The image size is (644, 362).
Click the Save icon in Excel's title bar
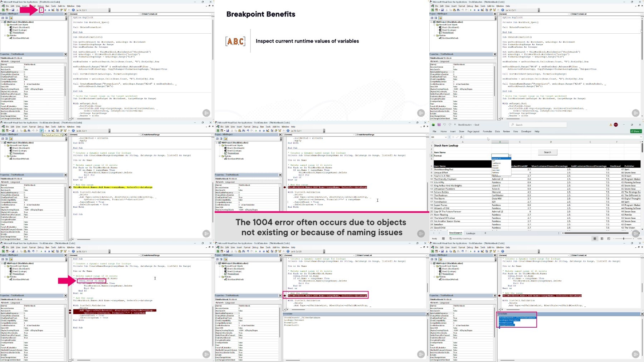click(439, 125)
